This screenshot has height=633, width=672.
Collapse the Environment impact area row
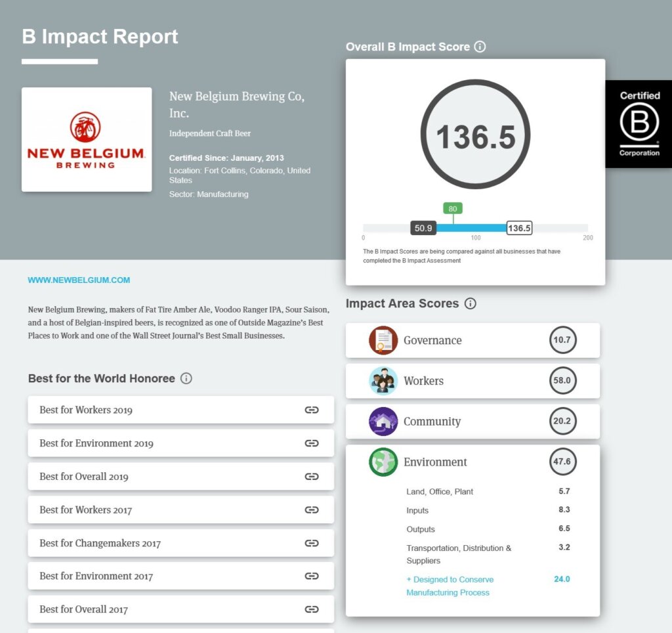coord(472,462)
